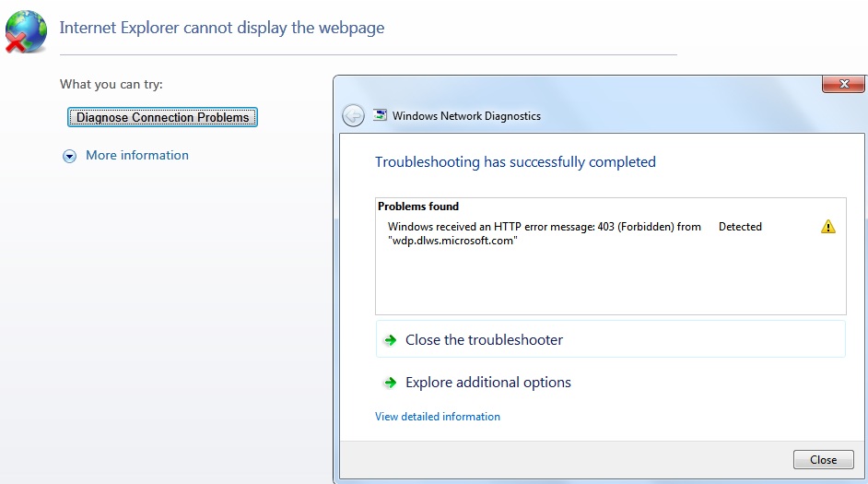Click 'Internet Explorer cannot display the webpage' title
Image resolution: width=868 pixels, height=484 pixels.
tap(222, 28)
